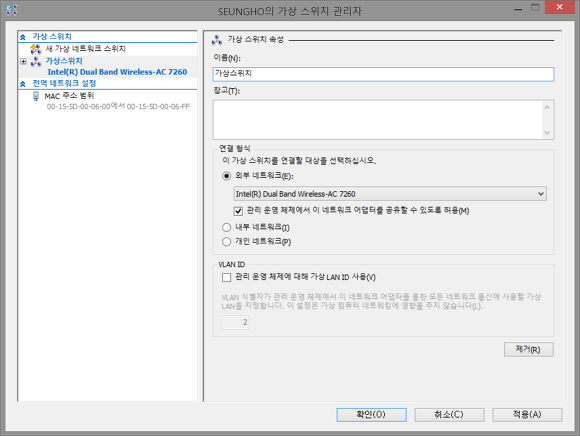The height and width of the screenshot is (436, 580).
Task: Select 외부 네트워크(E) radio button
Action: (x=226, y=176)
